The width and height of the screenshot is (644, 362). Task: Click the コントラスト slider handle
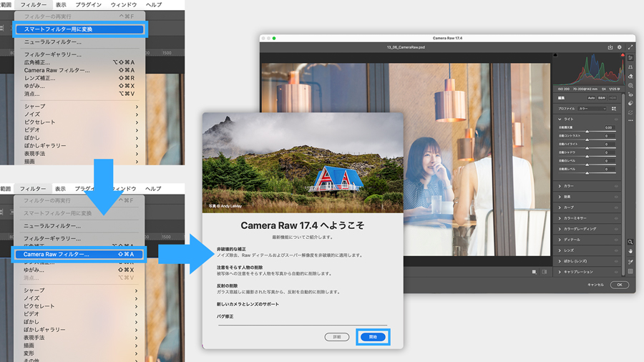[587, 140]
